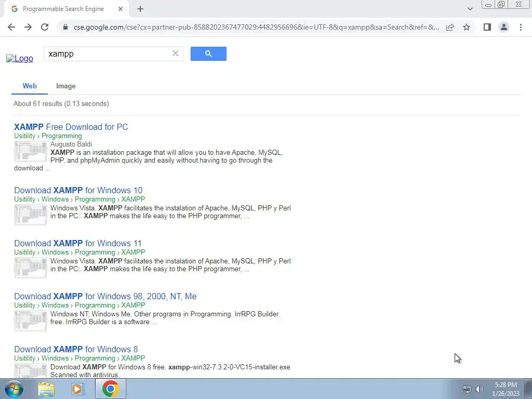The width and height of the screenshot is (532, 399).
Task: Go back to the previous page
Action: click(11, 27)
